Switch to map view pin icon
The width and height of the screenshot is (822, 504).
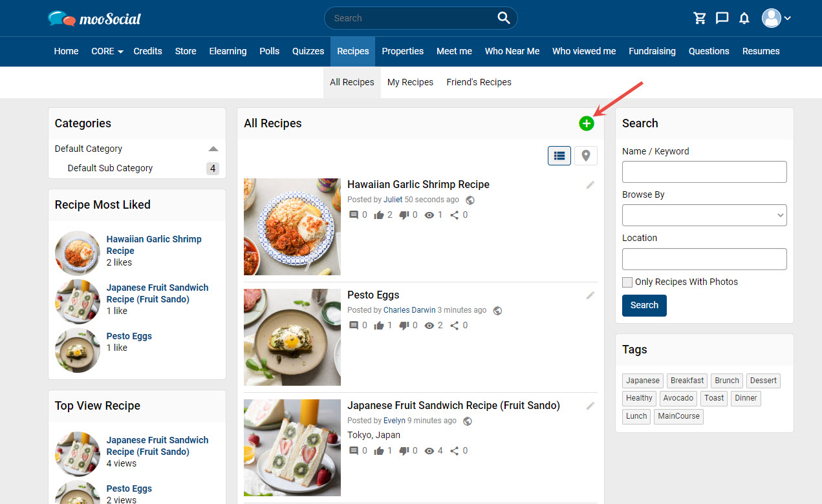586,156
